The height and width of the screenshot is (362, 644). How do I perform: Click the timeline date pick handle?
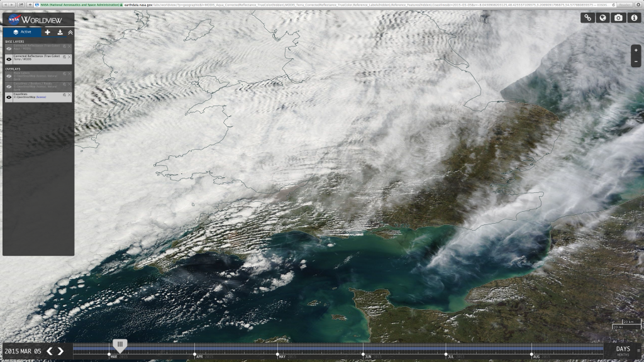120,345
